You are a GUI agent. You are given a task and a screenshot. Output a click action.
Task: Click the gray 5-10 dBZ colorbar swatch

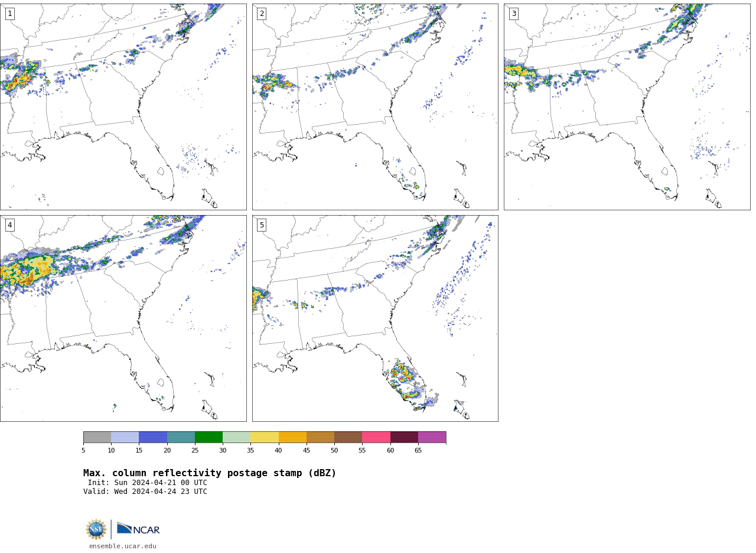pyautogui.click(x=97, y=437)
